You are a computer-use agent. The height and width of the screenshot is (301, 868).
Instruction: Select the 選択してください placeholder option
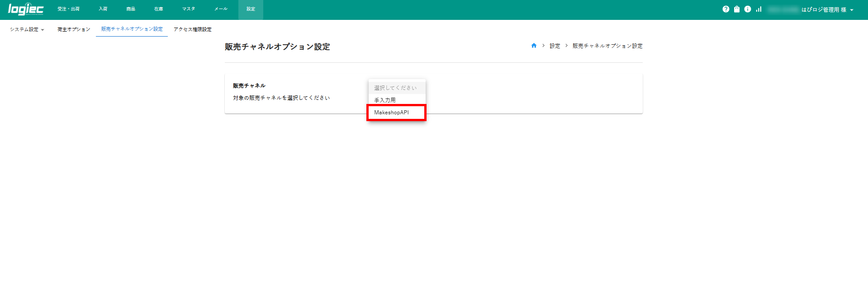click(395, 88)
